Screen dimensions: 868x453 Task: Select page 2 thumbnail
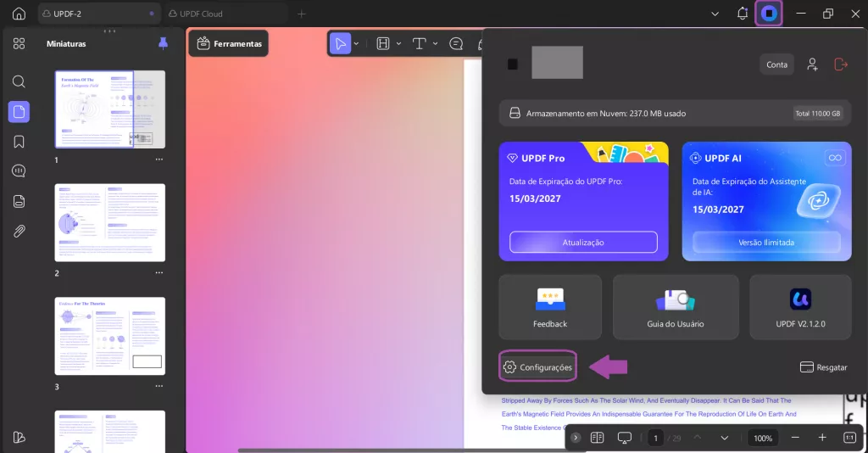pos(109,222)
